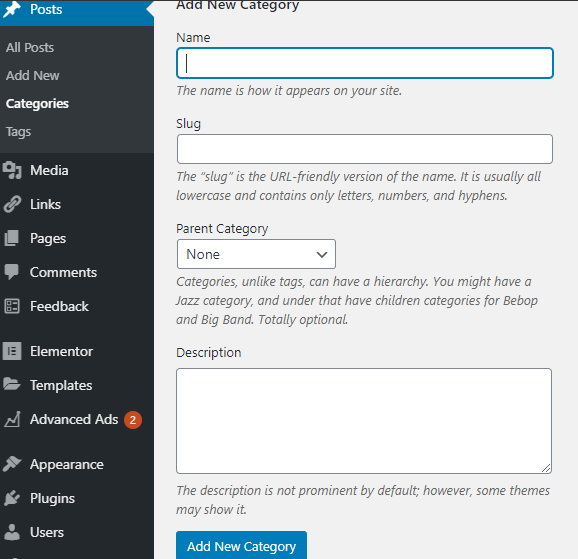Viewport: 578px width, 559px height.
Task: Select Tags under Posts menu
Action: pyautogui.click(x=18, y=132)
